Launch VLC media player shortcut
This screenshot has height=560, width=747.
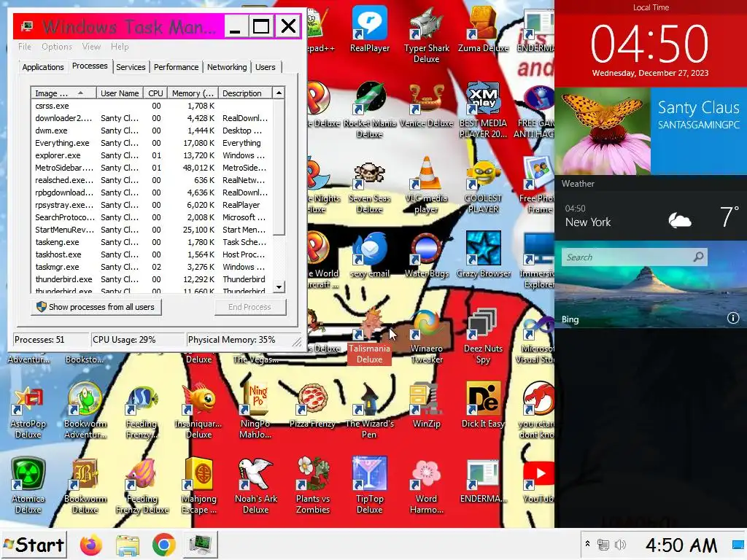point(426,186)
